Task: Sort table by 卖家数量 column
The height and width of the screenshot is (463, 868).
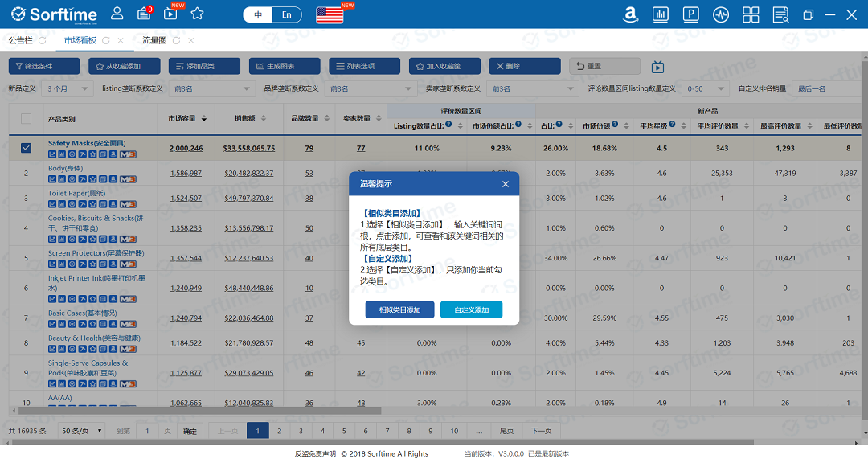Action: (x=379, y=118)
